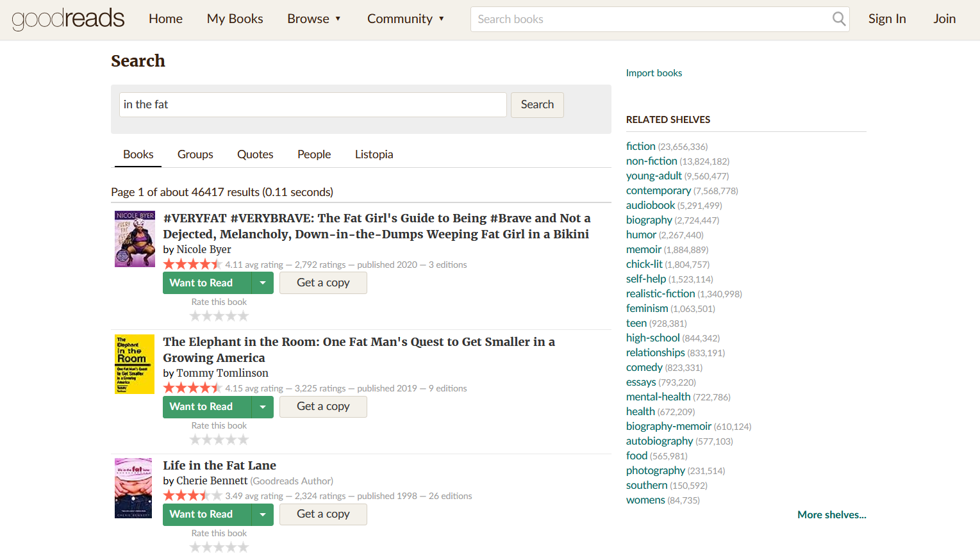Open the Community dropdown menu
980x558 pixels.
[406, 19]
